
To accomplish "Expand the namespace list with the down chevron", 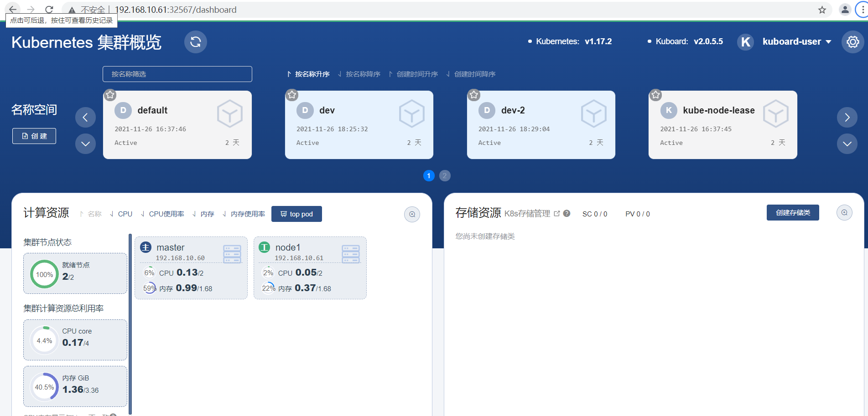I will [x=85, y=144].
